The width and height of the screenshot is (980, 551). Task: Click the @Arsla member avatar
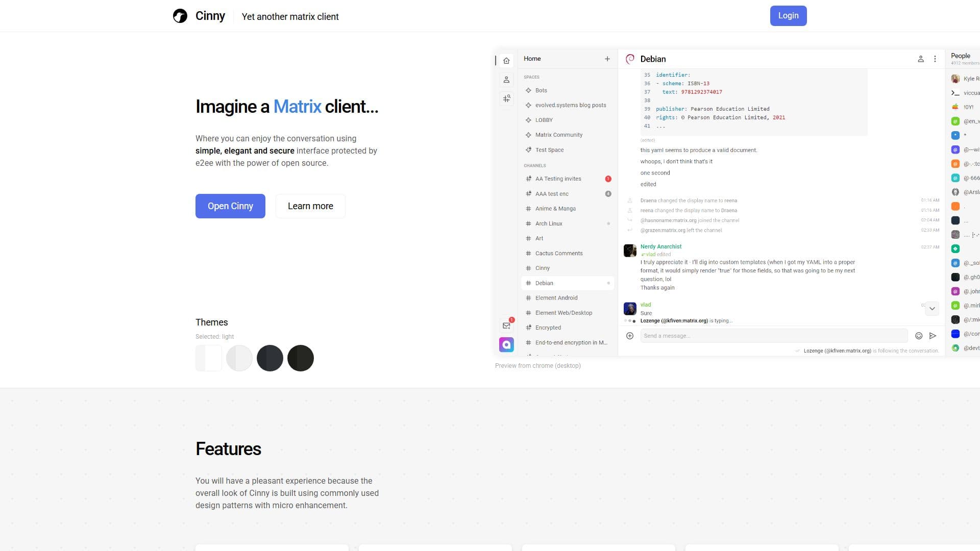click(x=955, y=192)
